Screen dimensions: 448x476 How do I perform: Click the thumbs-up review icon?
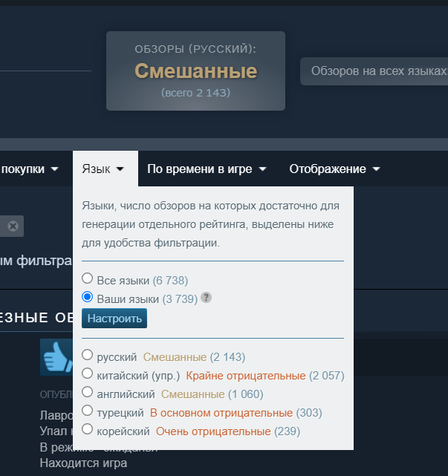click(56, 357)
